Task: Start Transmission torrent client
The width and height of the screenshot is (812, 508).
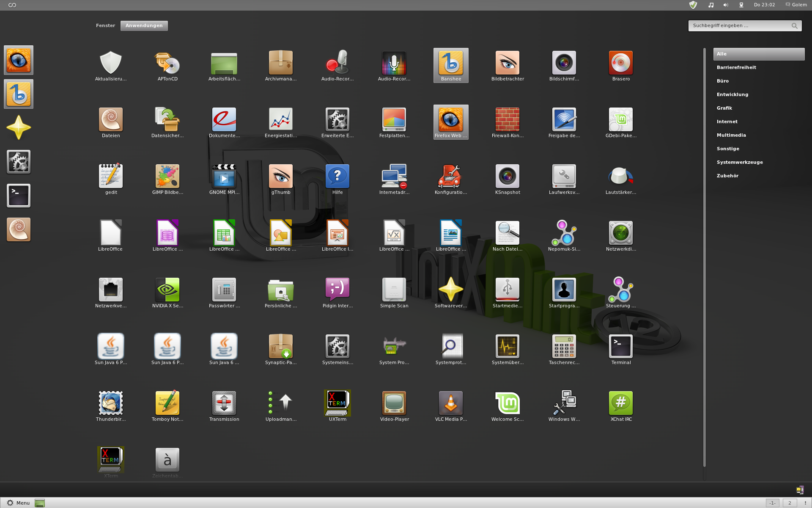Action: (x=224, y=407)
